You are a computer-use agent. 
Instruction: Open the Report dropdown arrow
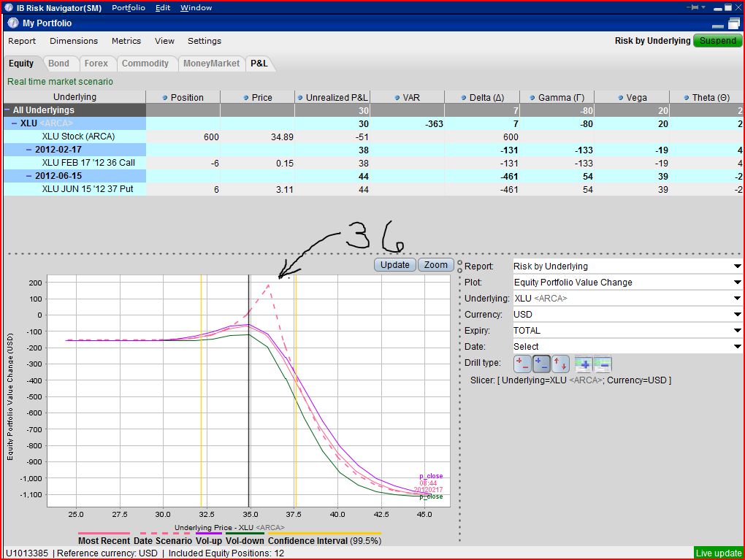click(737, 266)
